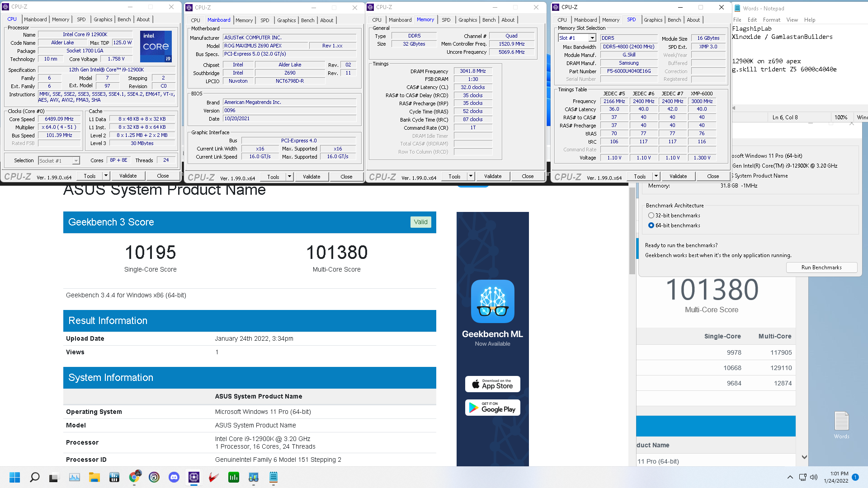The image size is (868, 488).
Task: Open the Words file on the desktop
Action: coord(841,425)
